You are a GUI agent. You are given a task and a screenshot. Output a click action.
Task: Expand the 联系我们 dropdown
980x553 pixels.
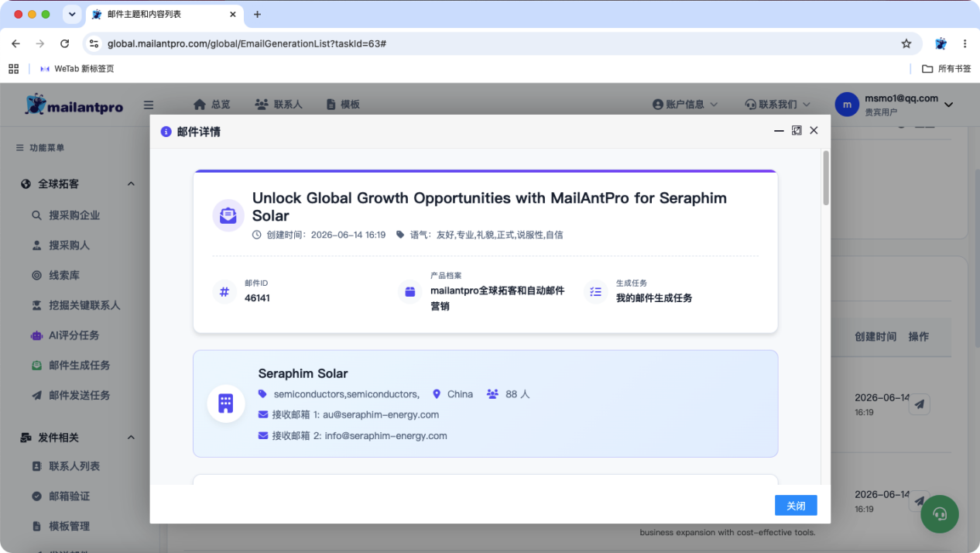click(778, 105)
